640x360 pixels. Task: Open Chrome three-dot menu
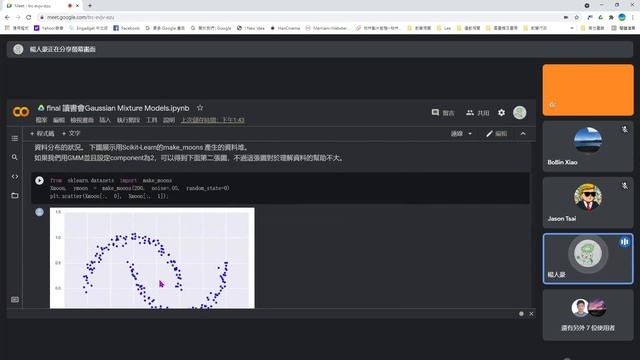point(633,17)
